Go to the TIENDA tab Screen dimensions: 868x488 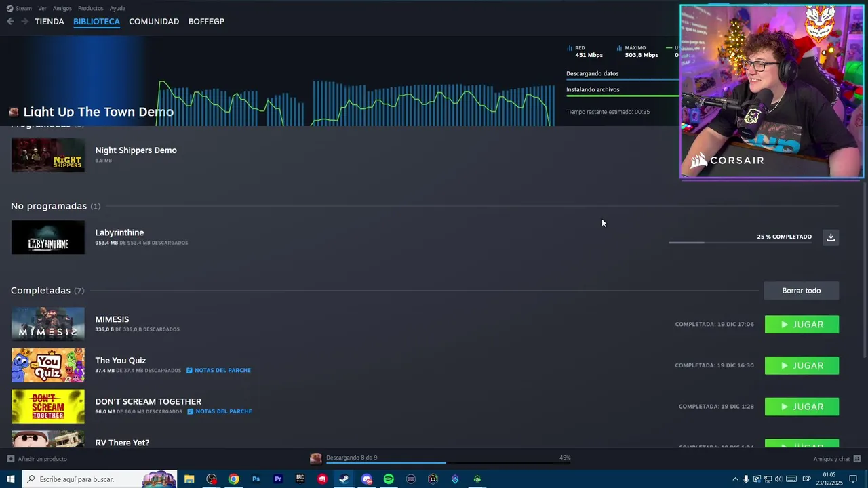[x=50, y=22]
